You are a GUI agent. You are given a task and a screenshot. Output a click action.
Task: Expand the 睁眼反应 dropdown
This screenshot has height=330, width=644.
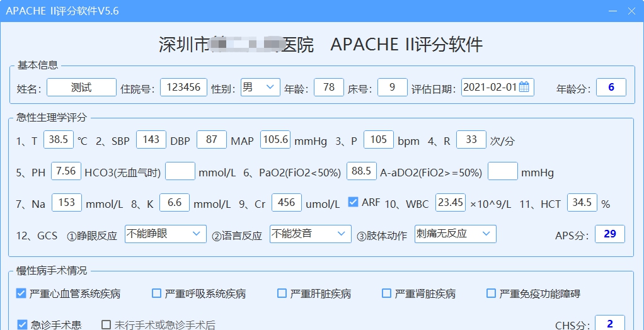(x=166, y=234)
